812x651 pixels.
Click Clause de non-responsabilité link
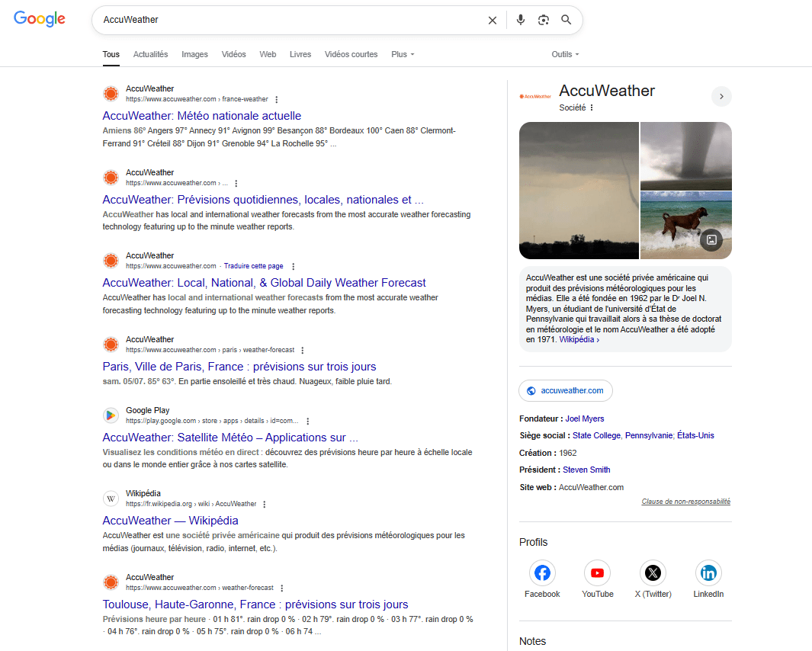[x=685, y=502]
